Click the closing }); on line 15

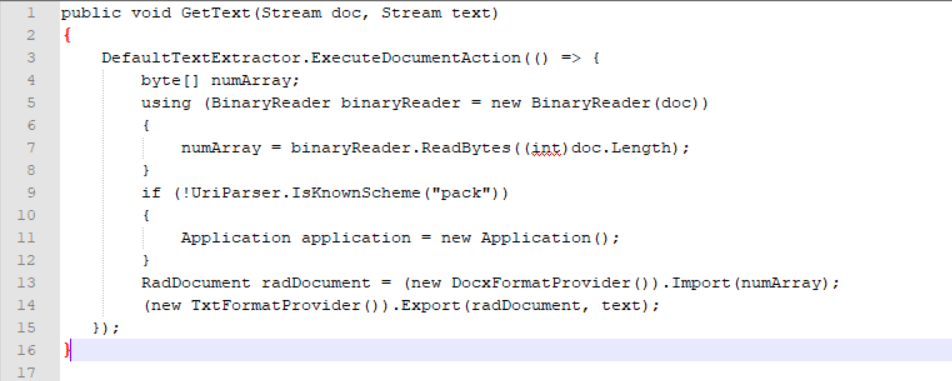106,328
